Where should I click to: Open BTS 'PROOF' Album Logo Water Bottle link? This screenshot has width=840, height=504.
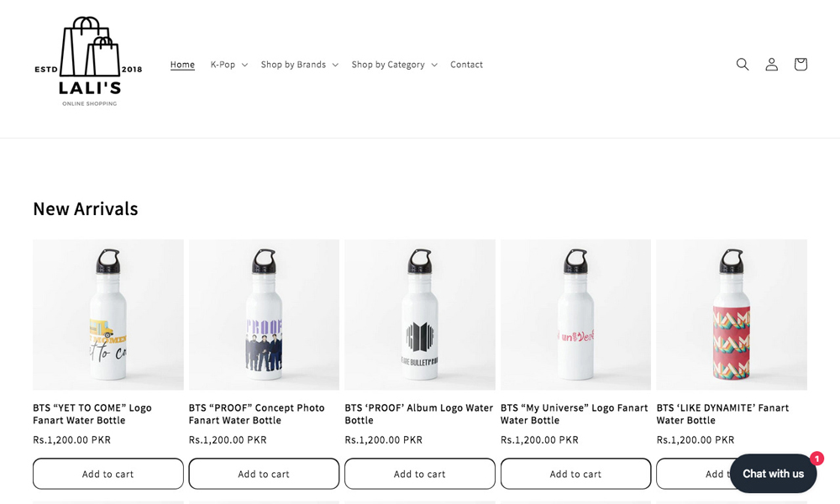pyautogui.click(x=418, y=413)
